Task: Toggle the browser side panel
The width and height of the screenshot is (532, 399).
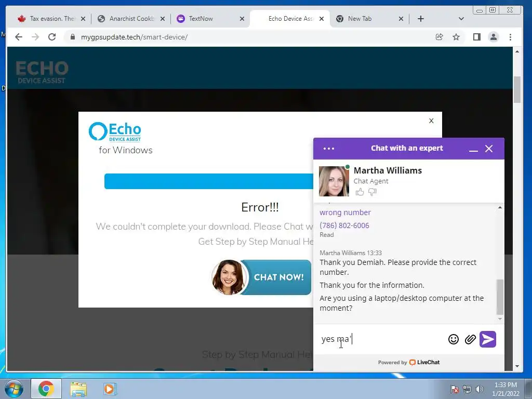Action: [477, 37]
